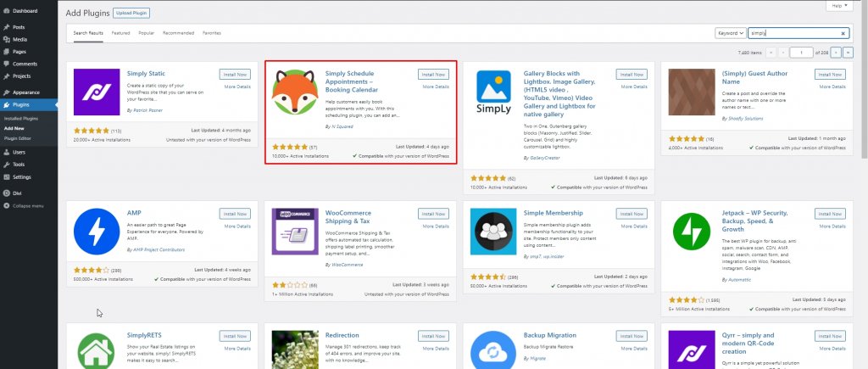Click the Simple Membership plugin icon
The height and width of the screenshot is (369, 868).
tap(493, 232)
